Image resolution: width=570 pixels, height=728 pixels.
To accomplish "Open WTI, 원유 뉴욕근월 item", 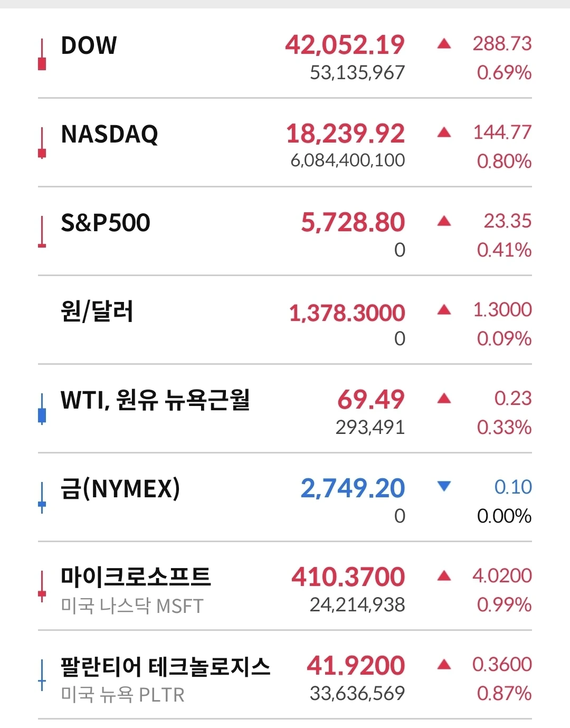I will coord(285,409).
